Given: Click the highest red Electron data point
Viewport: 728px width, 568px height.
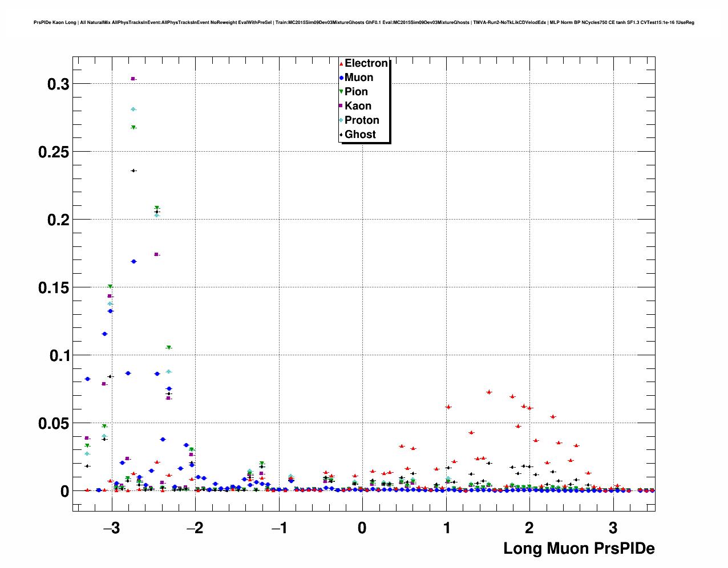Looking at the screenshot, I should point(489,392).
